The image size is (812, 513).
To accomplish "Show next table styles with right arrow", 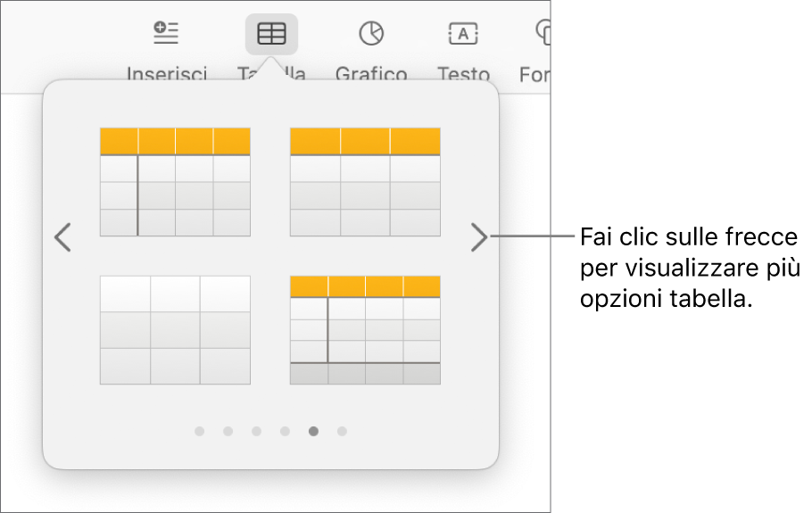I will (x=479, y=237).
